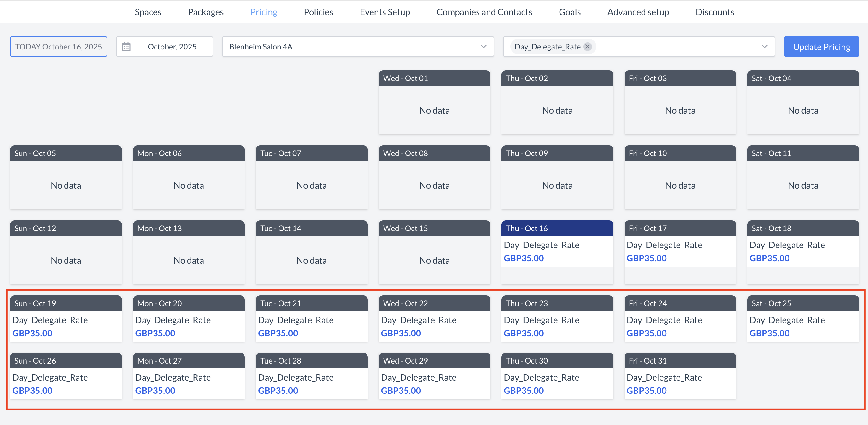The image size is (868, 425).
Task: Click the Update Pricing button
Action: point(821,46)
